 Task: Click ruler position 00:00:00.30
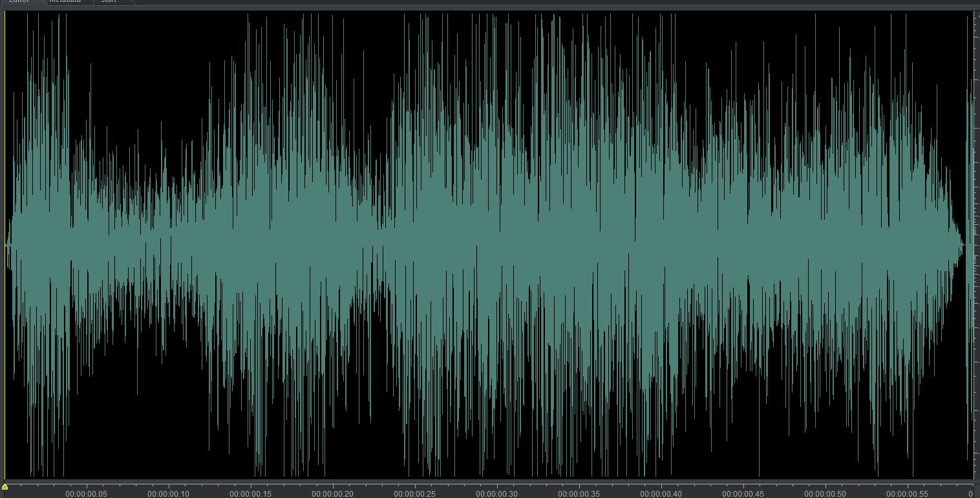(x=496, y=493)
